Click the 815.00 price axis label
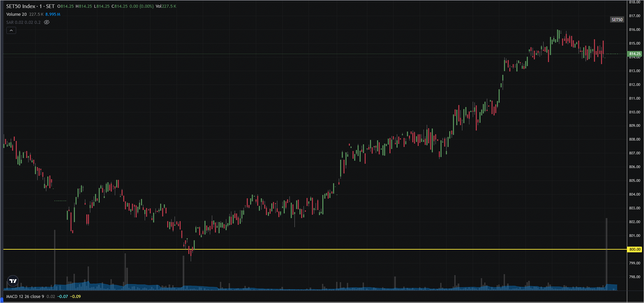Image resolution: width=644 pixels, height=303 pixels. 635,43
